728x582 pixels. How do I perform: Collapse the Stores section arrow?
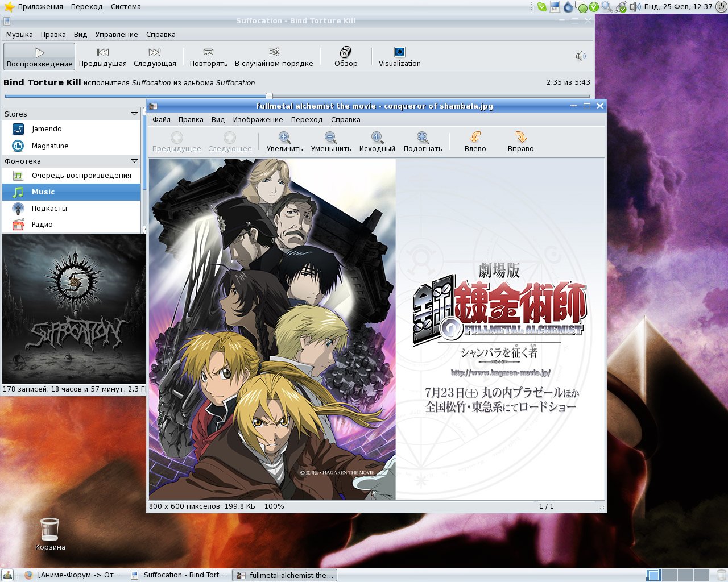pos(134,114)
